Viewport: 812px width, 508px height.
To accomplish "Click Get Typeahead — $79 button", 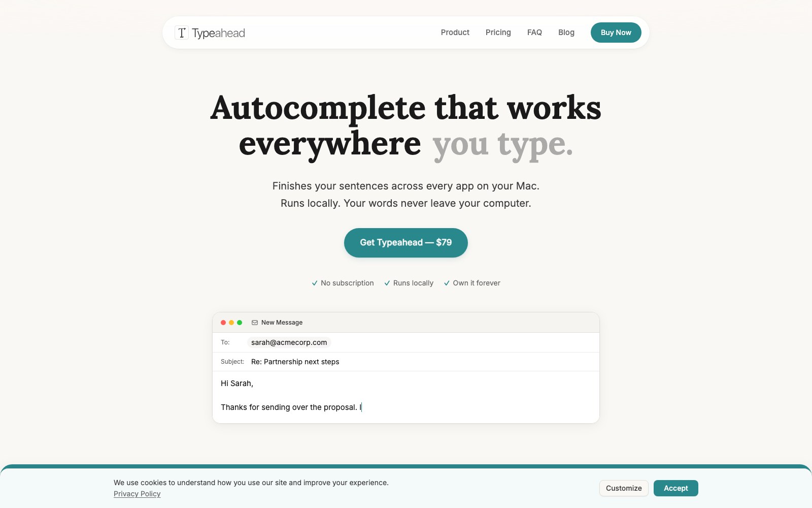I will click(x=406, y=243).
